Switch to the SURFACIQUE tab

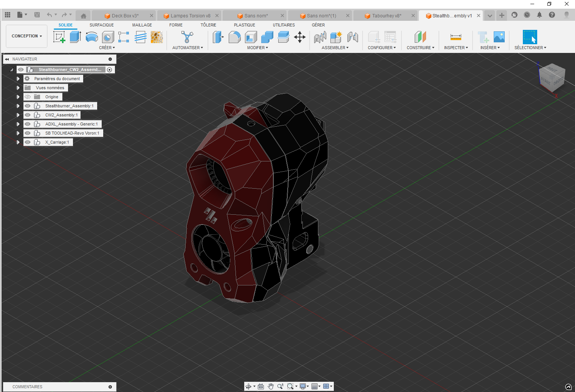point(101,25)
